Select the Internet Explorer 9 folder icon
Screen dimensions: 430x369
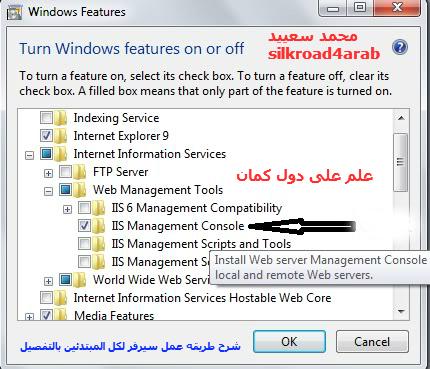[x=61, y=136]
